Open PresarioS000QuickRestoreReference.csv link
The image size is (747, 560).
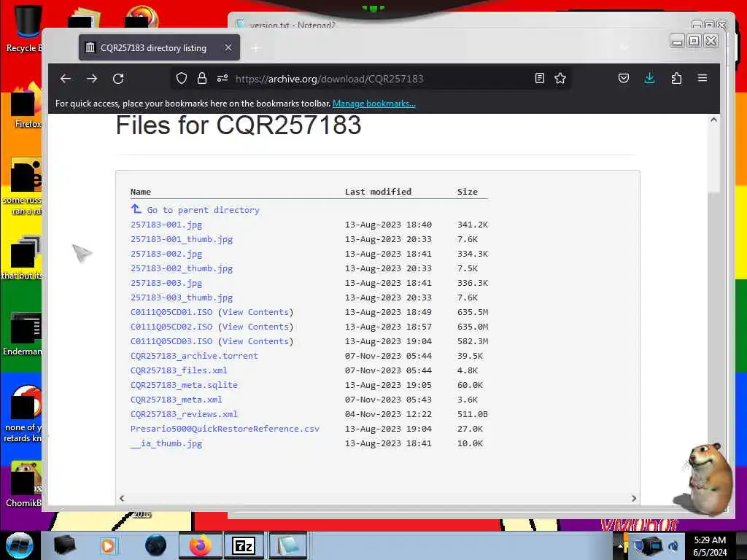pos(225,429)
